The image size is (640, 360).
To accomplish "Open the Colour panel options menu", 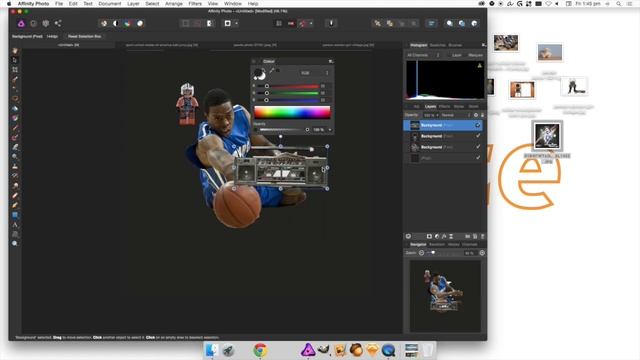I will pyautogui.click(x=331, y=61).
